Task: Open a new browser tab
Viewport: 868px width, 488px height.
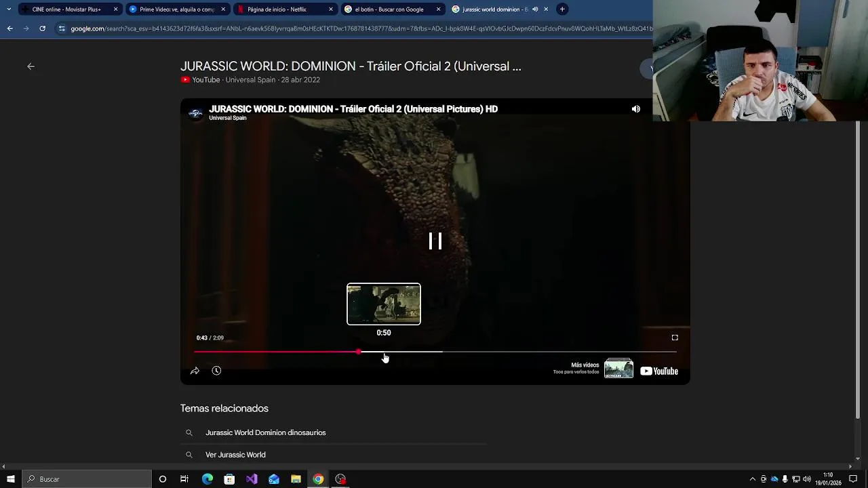Action: coord(562,9)
